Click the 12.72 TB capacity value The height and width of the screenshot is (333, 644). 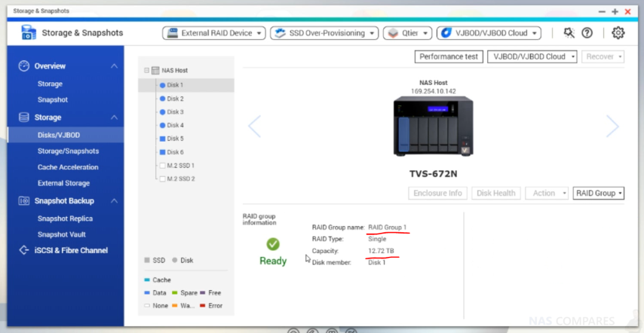coord(381,251)
